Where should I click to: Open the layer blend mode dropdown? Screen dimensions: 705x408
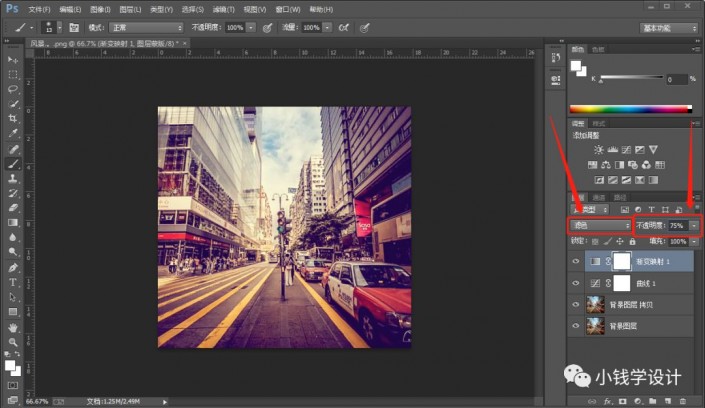599,226
